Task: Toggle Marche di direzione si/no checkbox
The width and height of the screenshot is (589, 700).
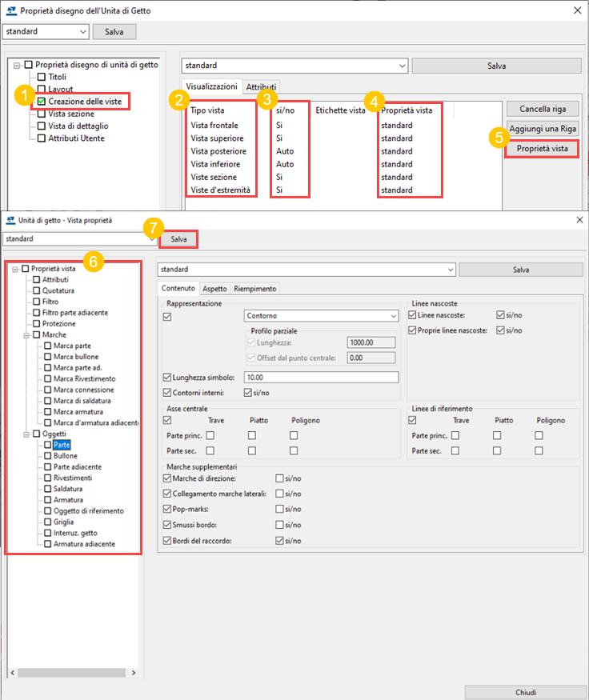Action: click(x=279, y=478)
